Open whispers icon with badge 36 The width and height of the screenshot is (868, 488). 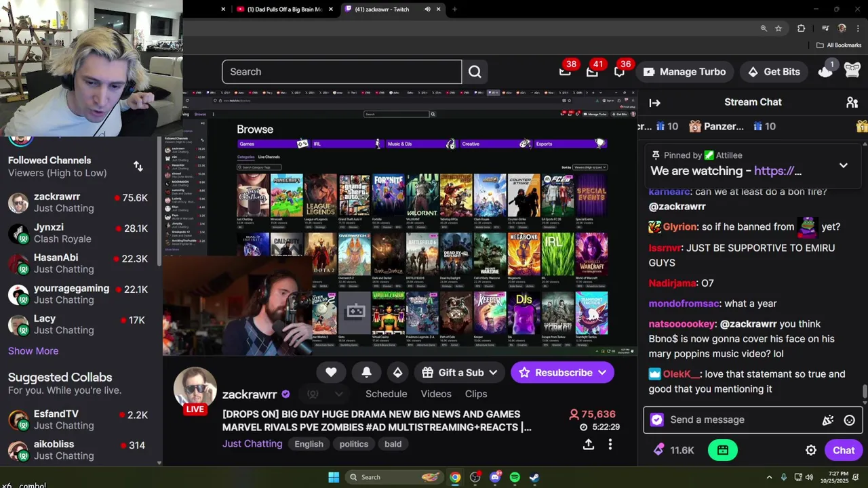pyautogui.click(x=620, y=71)
